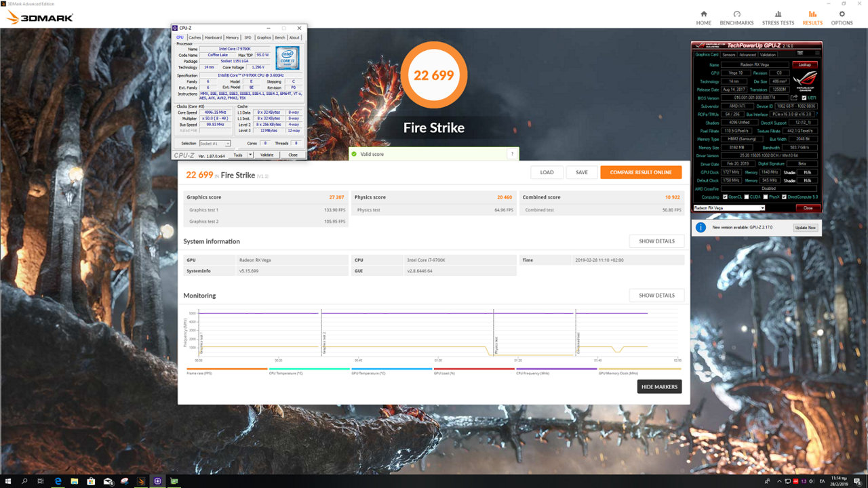Open the Results section
The width and height of the screenshot is (868, 488).
[x=812, y=18]
